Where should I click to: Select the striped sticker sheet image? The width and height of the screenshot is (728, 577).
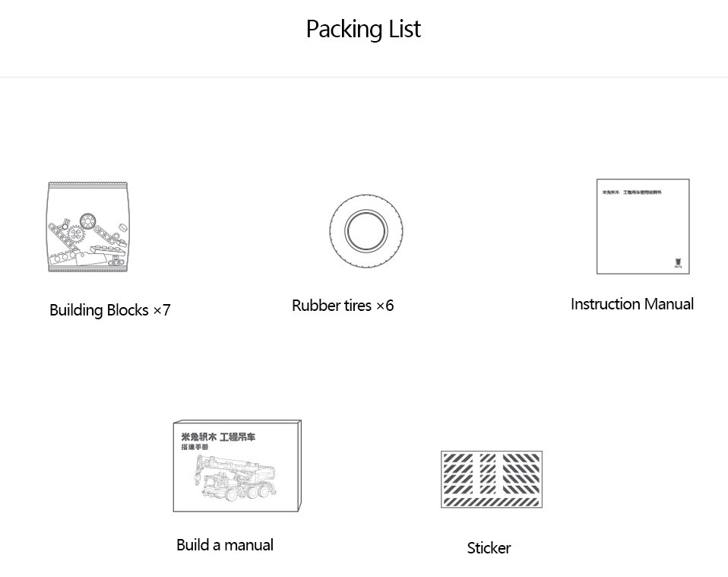pos(492,479)
